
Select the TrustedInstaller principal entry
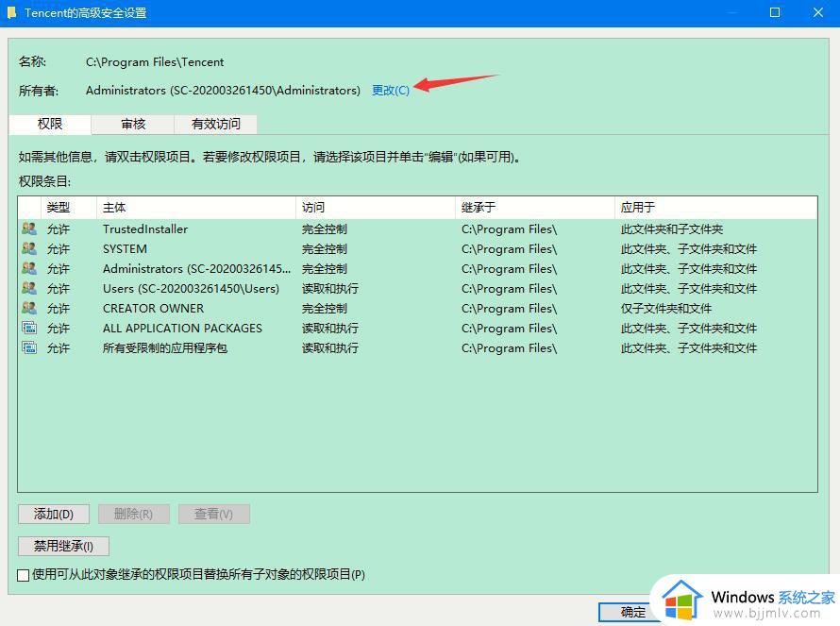pos(145,229)
